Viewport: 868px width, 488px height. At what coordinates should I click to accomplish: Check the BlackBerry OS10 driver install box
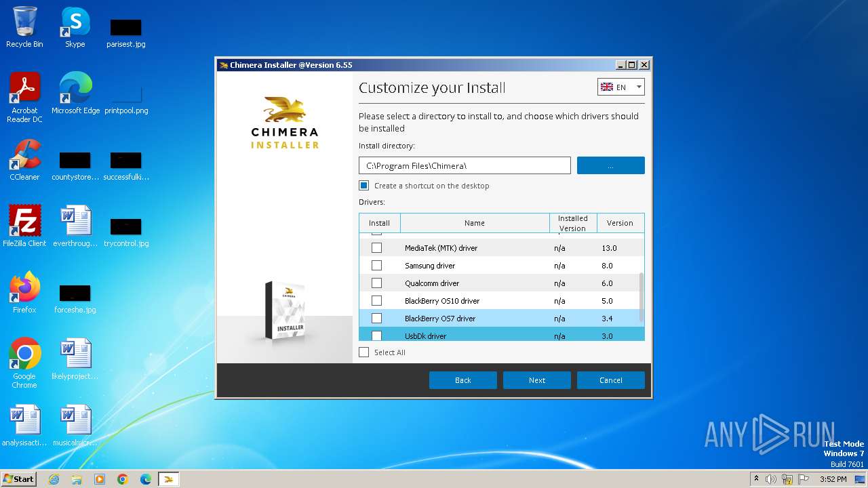point(376,301)
